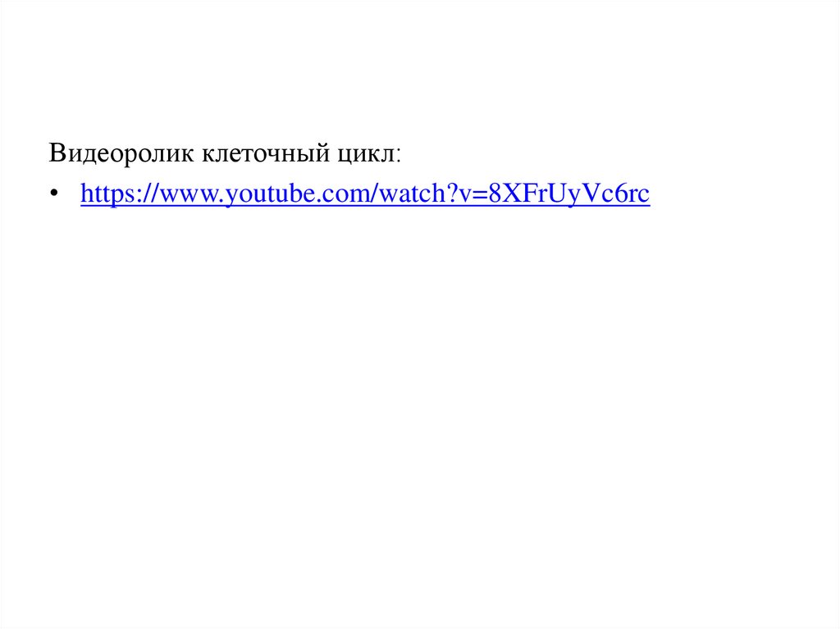Click the equals sign in the URL
The width and height of the screenshot is (840, 629).
click(479, 194)
